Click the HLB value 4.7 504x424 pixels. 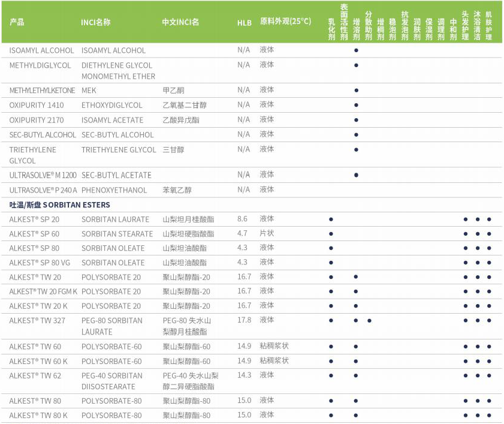coord(242,233)
